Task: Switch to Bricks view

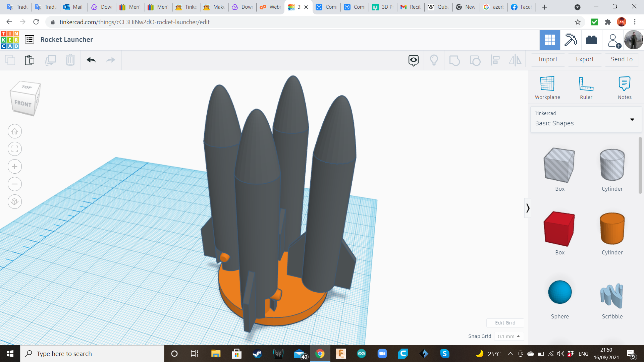Action: (591, 40)
